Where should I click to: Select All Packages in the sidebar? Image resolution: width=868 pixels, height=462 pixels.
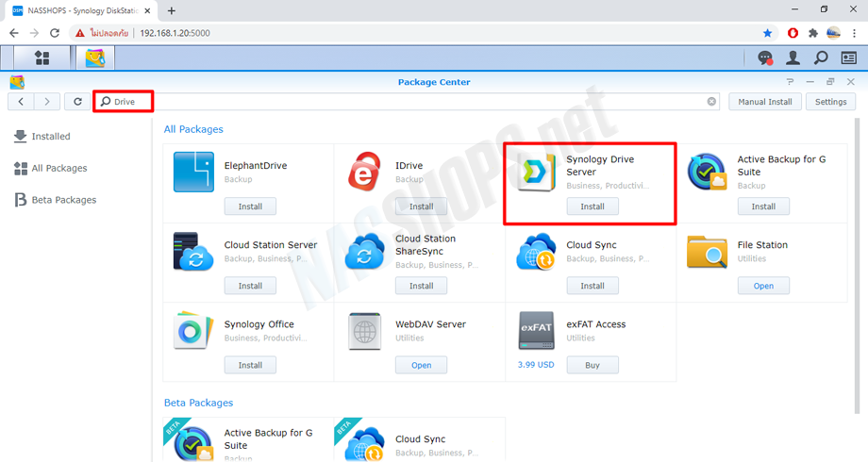[x=50, y=168]
